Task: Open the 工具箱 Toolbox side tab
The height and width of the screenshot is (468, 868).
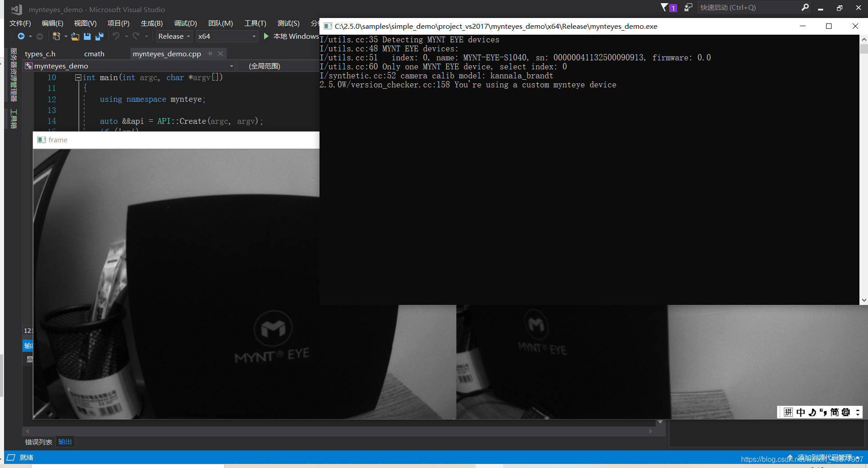Action: pos(13,118)
